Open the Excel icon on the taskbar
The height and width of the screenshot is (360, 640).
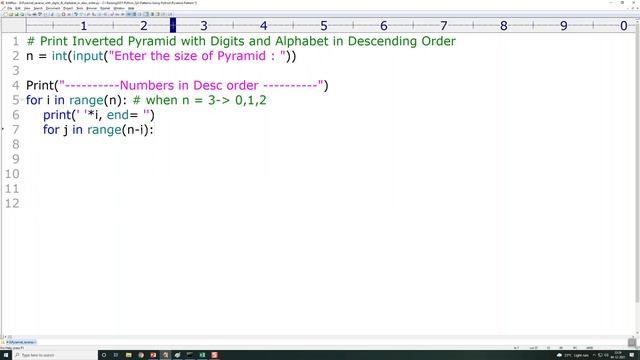[202, 355]
